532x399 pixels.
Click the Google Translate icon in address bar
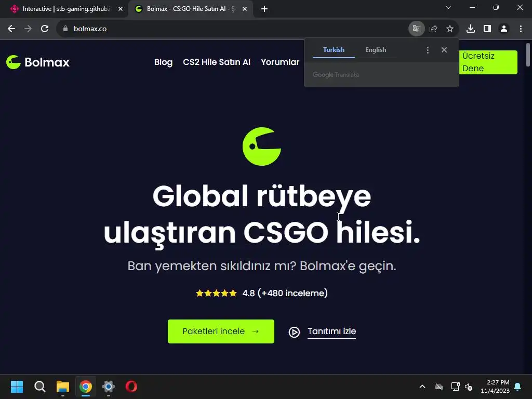pos(416,29)
